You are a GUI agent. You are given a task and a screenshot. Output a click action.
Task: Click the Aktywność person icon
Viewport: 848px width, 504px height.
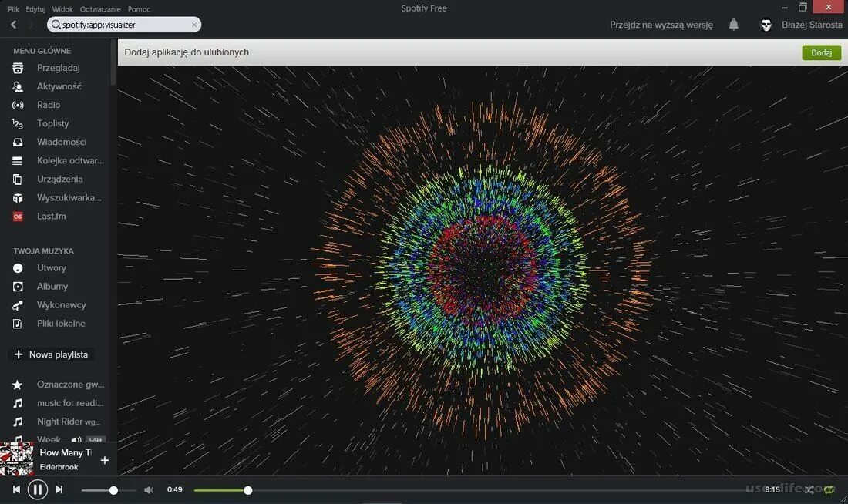tap(18, 86)
